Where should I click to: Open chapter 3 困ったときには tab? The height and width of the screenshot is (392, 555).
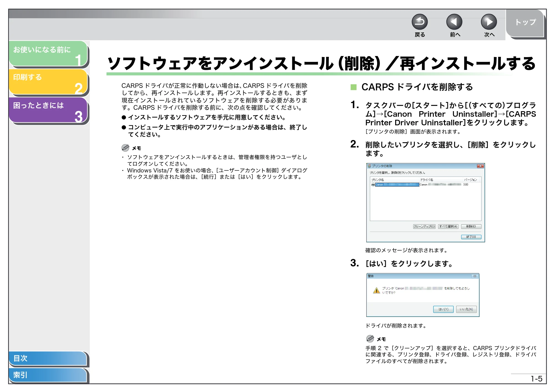[x=48, y=110]
